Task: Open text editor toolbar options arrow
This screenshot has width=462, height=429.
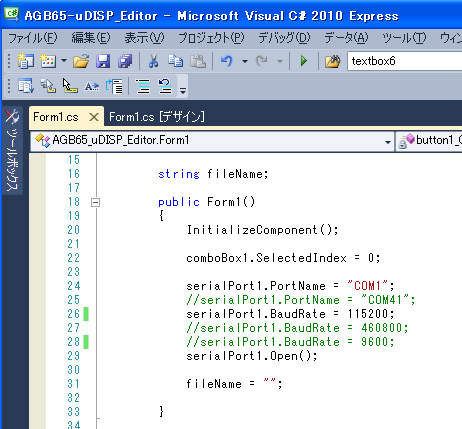Action: tap(183, 89)
